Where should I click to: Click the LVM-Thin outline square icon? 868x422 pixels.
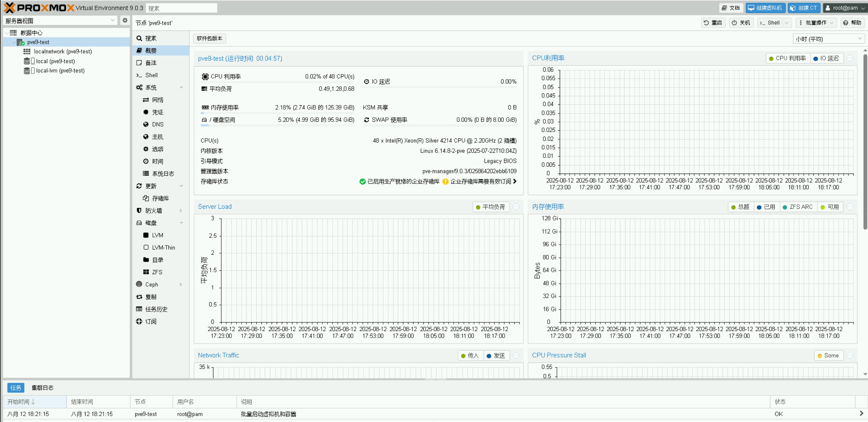(x=146, y=247)
